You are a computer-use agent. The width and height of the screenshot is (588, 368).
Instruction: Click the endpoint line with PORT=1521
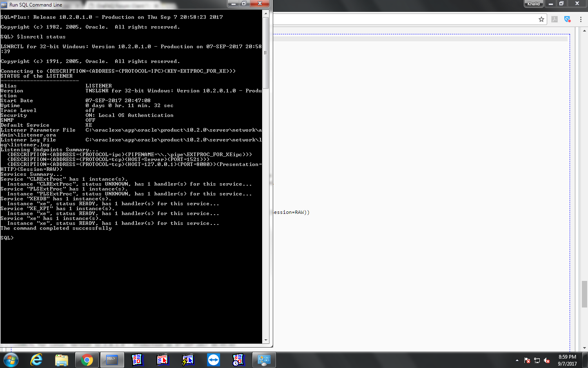(x=108, y=159)
